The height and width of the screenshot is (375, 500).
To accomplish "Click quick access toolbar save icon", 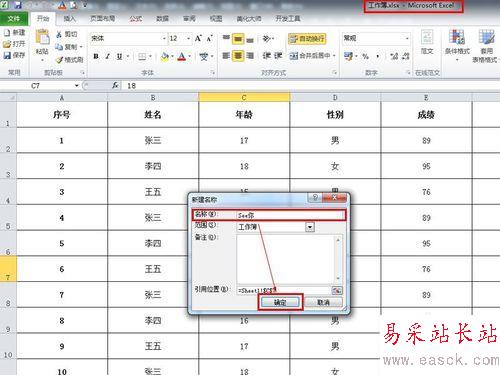I will pos(17,5).
